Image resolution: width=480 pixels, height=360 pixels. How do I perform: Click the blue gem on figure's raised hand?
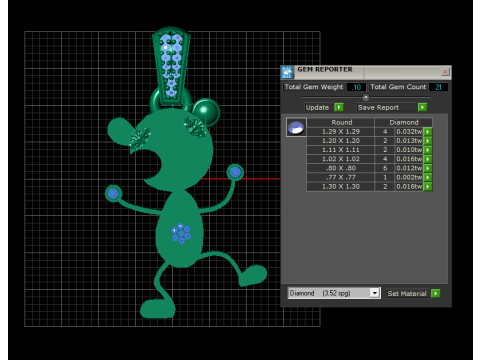tap(235, 172)
